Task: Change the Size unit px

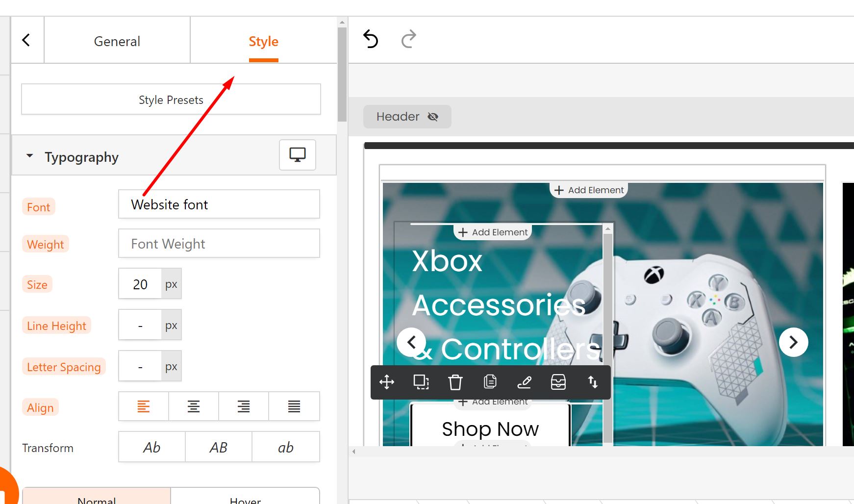Action: coord(171,284)
